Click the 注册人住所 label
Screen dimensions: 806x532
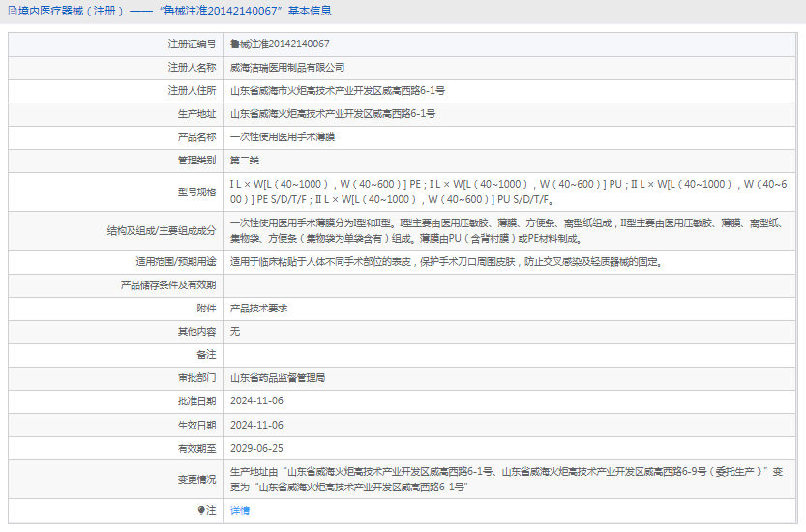[192, 91]
